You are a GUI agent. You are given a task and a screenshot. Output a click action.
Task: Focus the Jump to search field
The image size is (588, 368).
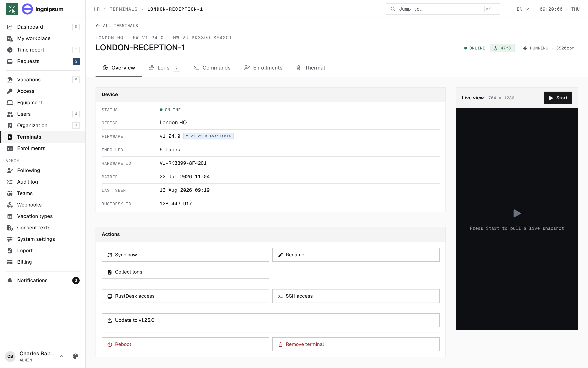pos(443,9)
